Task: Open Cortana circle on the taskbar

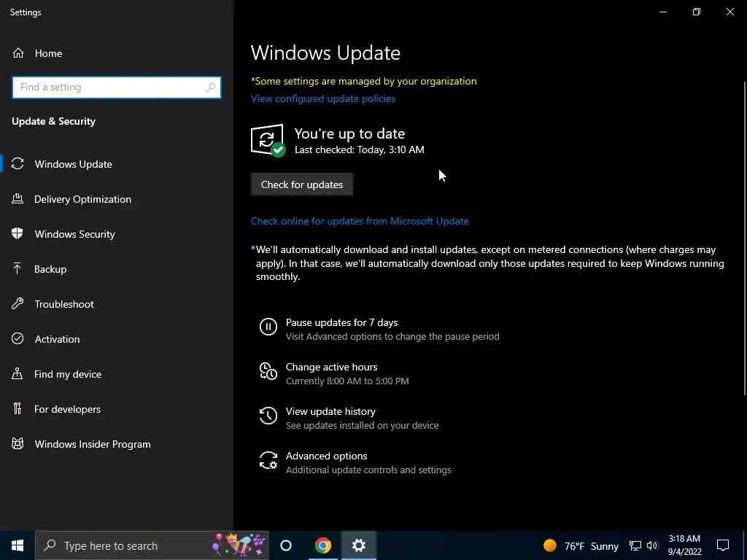Action: click(286, 545)
